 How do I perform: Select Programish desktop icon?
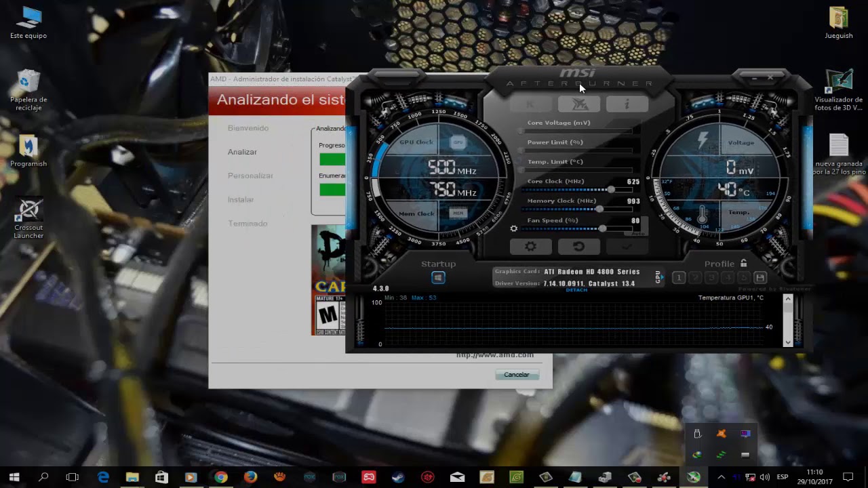28,151
